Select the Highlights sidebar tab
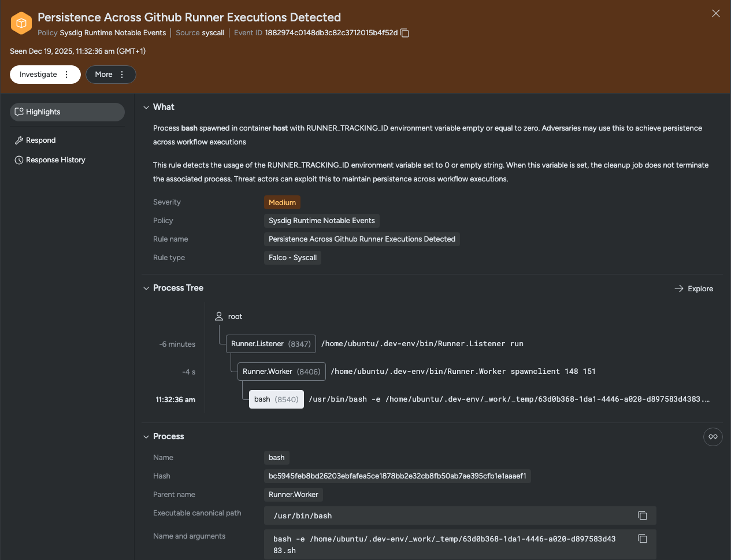Image resolution: width=731 pixels, height=560 pixels. click(x=67, y=112)
